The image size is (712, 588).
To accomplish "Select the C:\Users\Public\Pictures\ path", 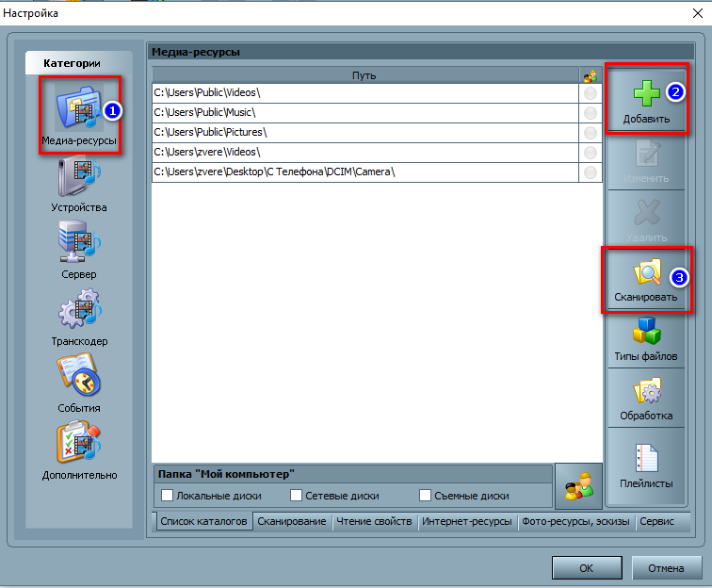I will click(365, 133).
